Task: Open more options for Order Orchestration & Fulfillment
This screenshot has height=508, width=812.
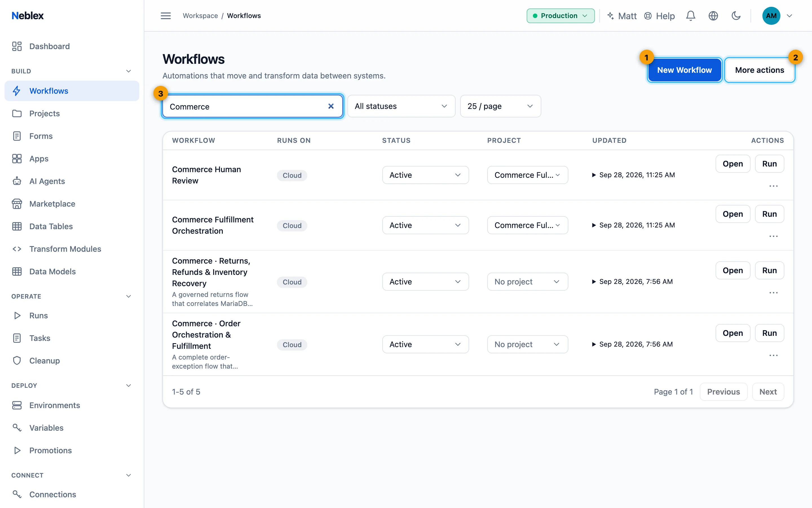Action: (x=773, y=356)
